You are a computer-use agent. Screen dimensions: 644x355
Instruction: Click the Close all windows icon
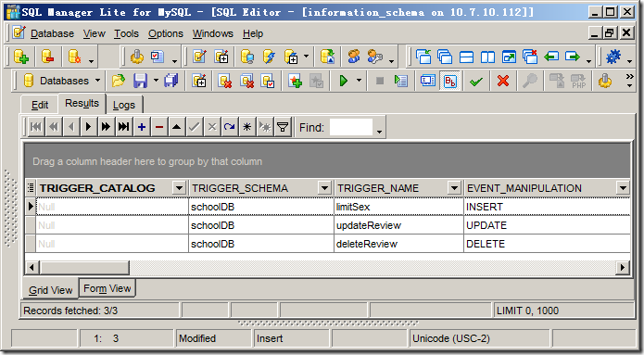530,57
